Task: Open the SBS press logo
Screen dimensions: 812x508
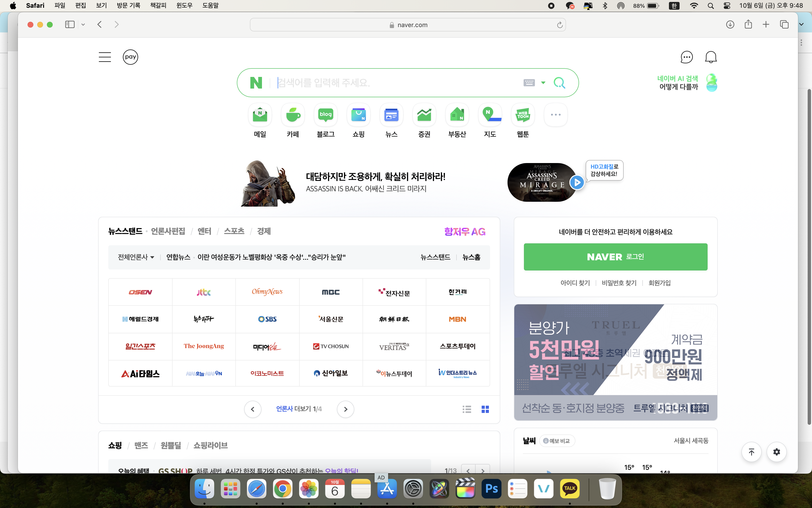Action: point(267,319)
